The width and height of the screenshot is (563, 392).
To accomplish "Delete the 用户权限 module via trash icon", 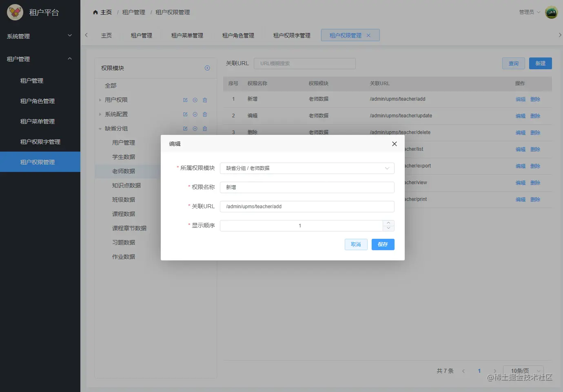I will pos(205,100).
